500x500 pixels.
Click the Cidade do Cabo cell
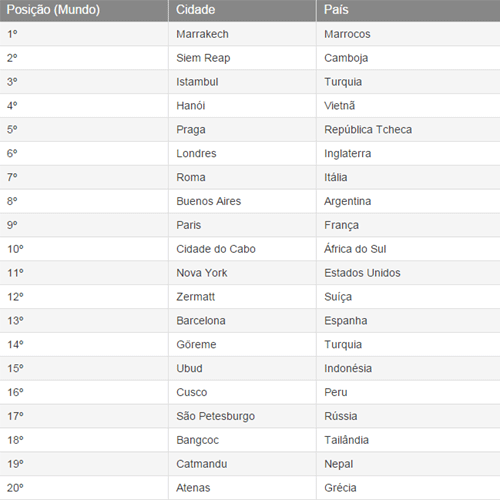click(242, 249)
